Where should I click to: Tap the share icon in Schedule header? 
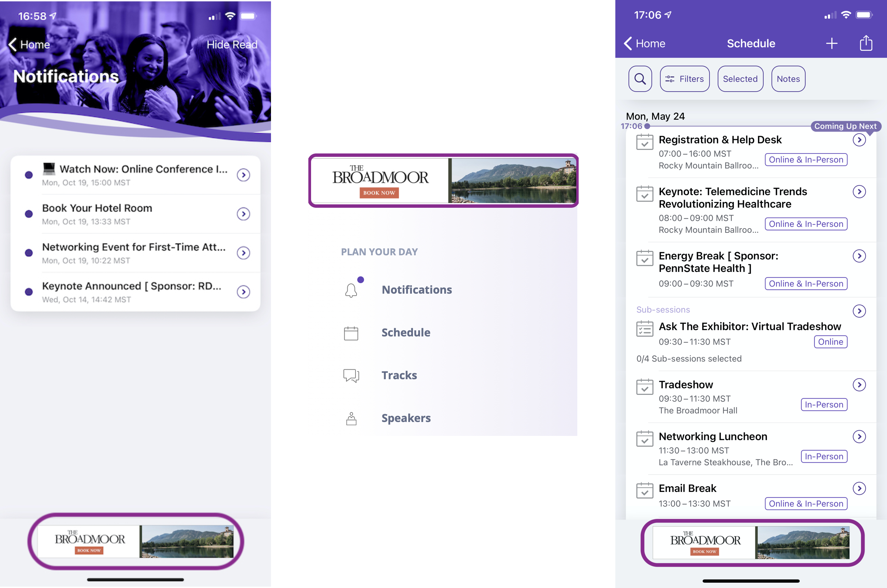coord(866,43)
